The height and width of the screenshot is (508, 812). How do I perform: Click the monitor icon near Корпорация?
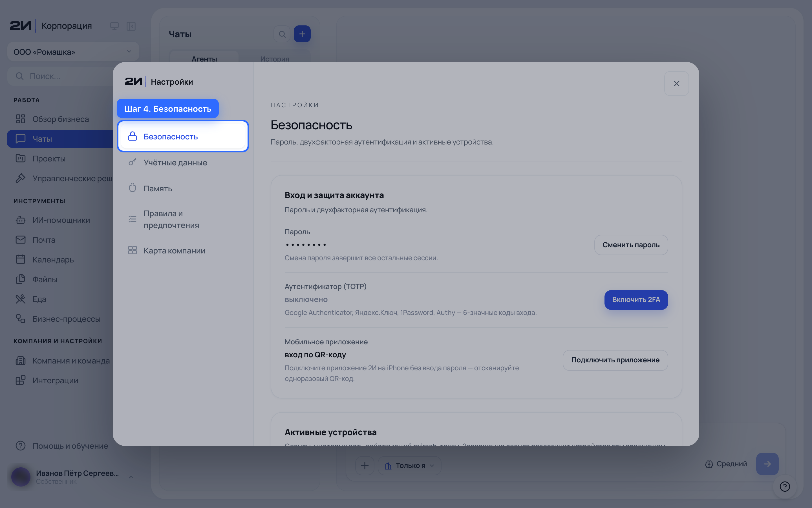[x=114, y=26]
